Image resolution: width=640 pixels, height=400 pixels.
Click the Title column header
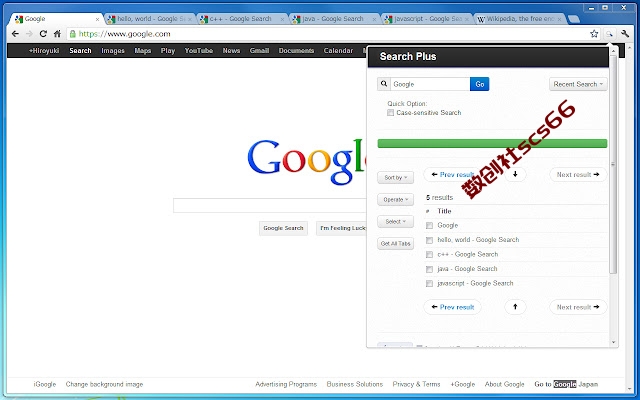point(444,211)
